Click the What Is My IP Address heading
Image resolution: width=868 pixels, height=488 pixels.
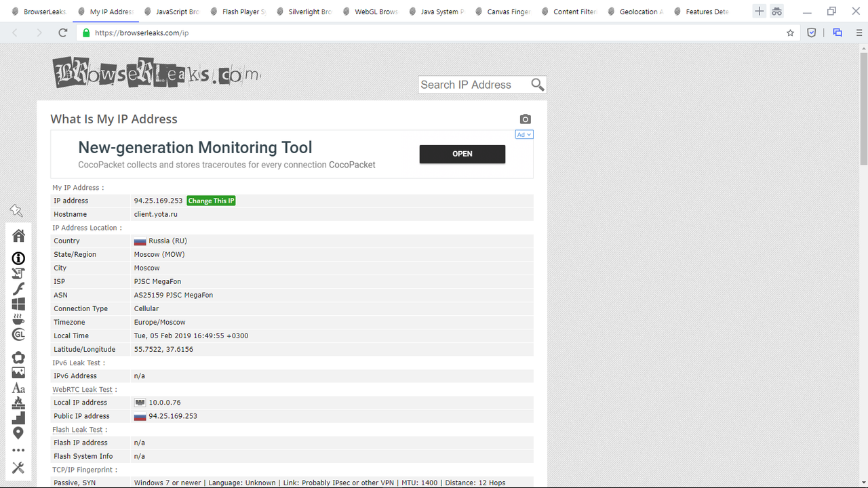114,119
